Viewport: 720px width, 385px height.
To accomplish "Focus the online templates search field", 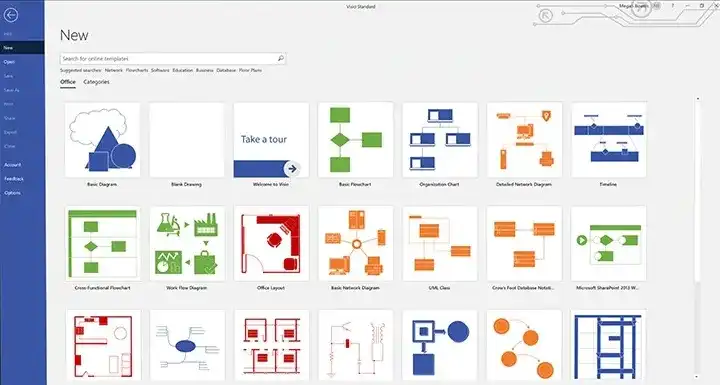I will point(173,58).
